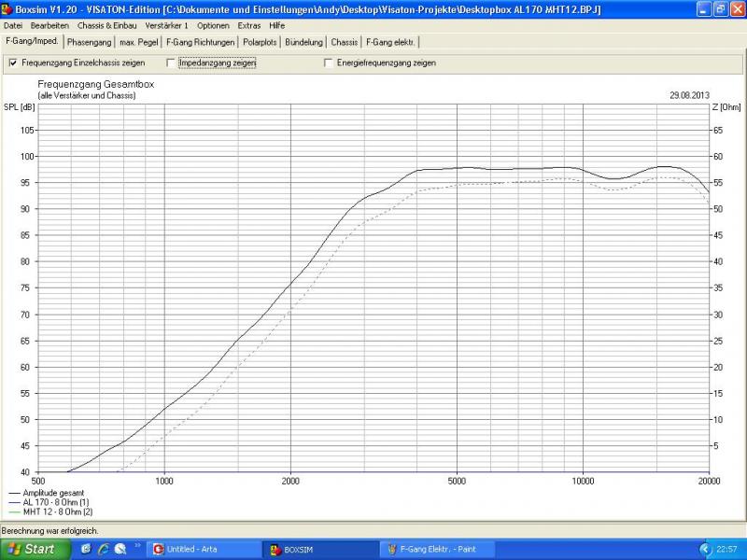Click the first Quick Launch icon beside Start
This screenshot has height=560, width=747.
86,549
